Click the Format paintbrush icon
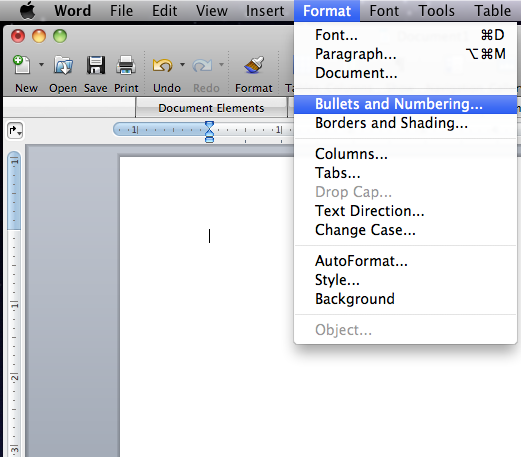 [254, 64]
